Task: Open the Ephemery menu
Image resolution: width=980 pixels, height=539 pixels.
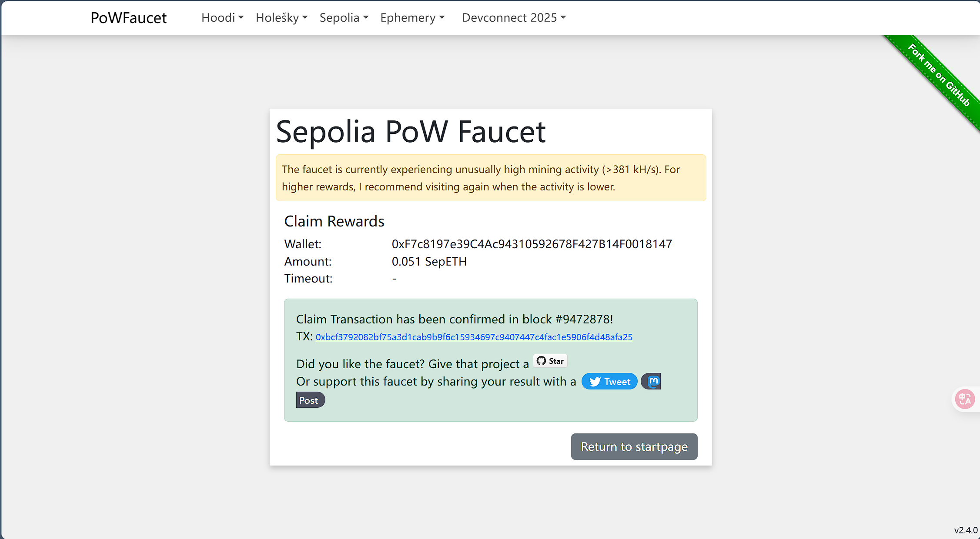Action: 412,18
